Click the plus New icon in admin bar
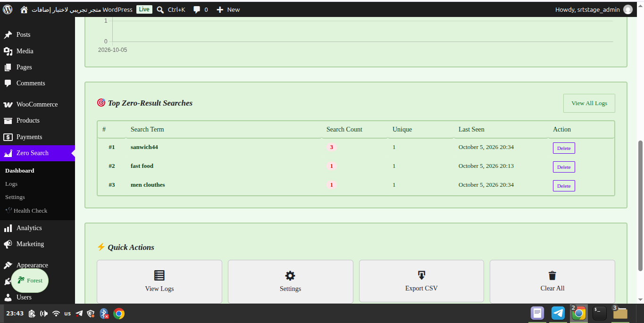Viewport: 644px width, 323px height. pos(220,9)
